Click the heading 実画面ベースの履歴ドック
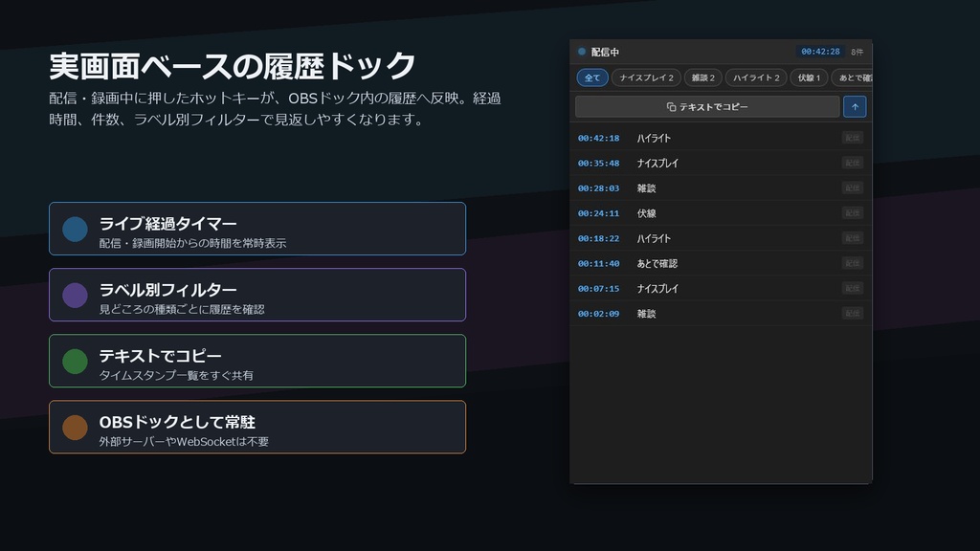 pos(233,66)
